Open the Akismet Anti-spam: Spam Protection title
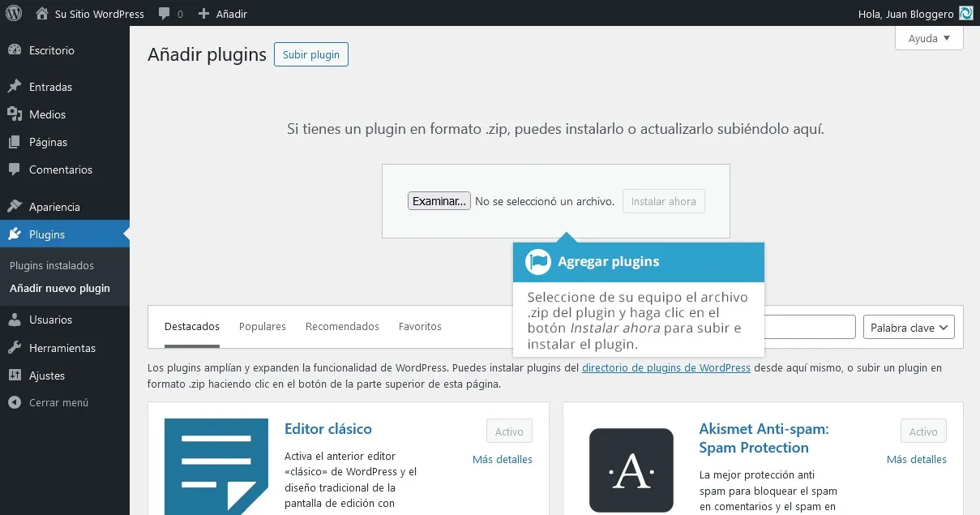 (x=764, y=438)
